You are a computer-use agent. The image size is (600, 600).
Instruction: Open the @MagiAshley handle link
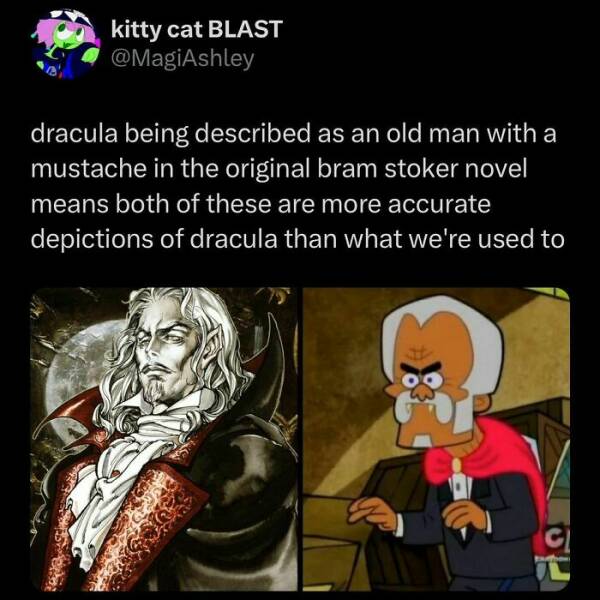point(183,59)
